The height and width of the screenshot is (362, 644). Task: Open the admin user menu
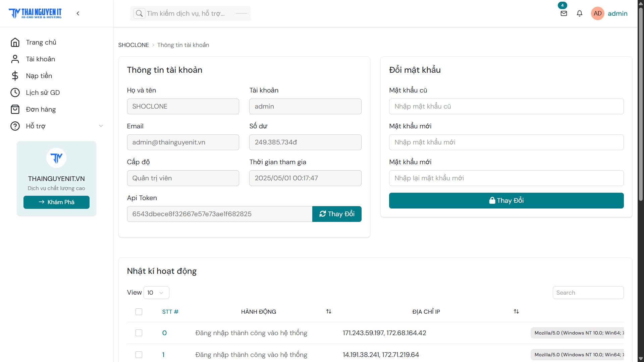[x=618, y=13]
